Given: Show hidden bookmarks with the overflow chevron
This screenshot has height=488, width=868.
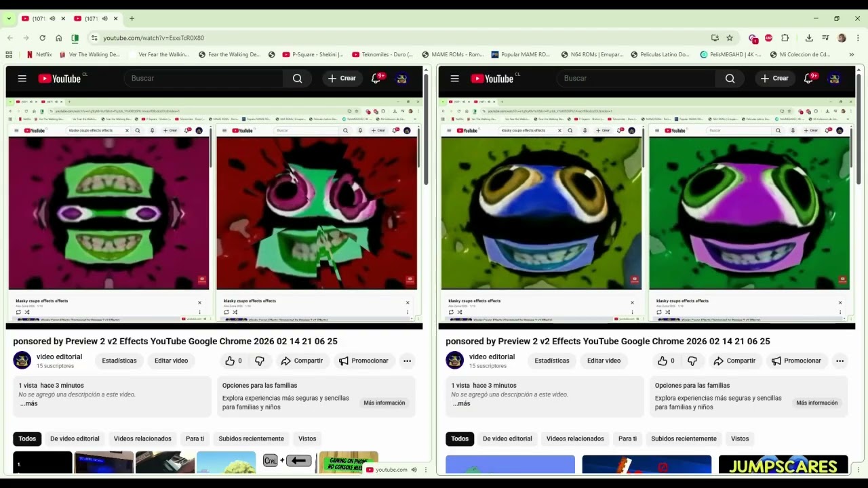Looking at the screenshot, I should click(x=852, y=55).
